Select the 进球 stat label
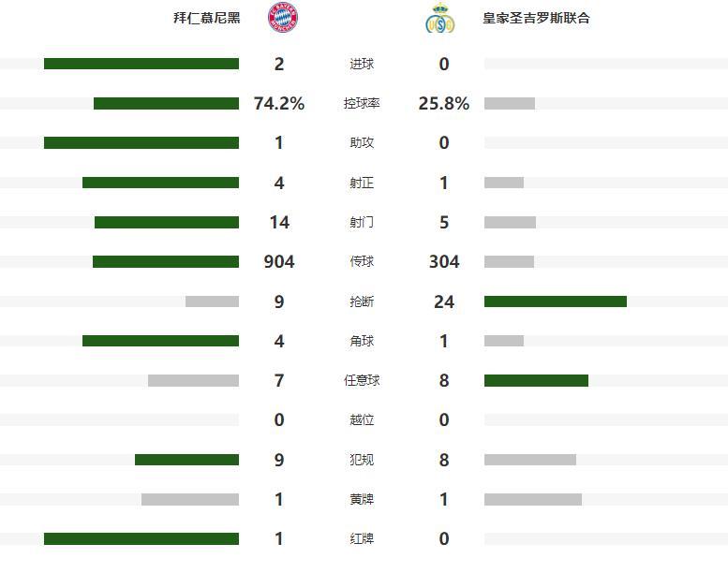 362,65
